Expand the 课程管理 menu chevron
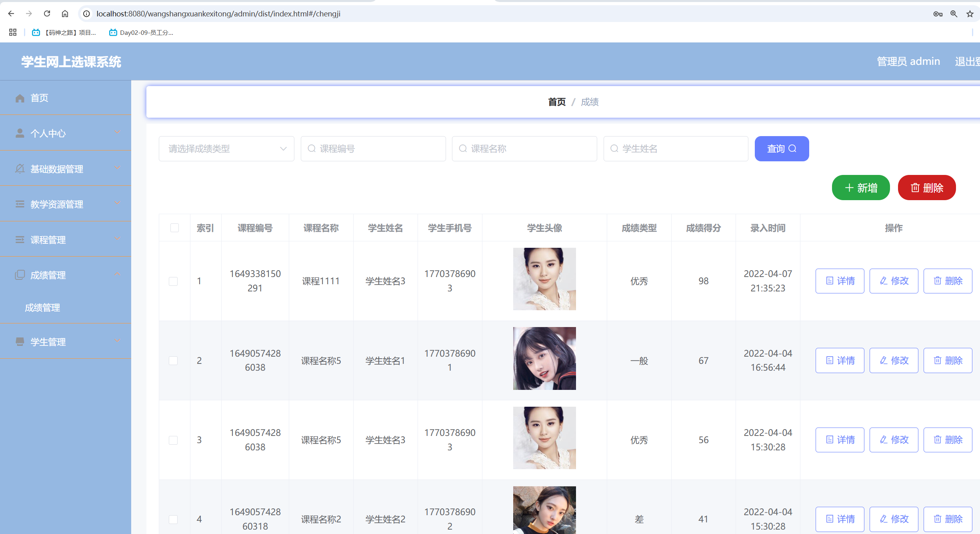 pos(117,239)
